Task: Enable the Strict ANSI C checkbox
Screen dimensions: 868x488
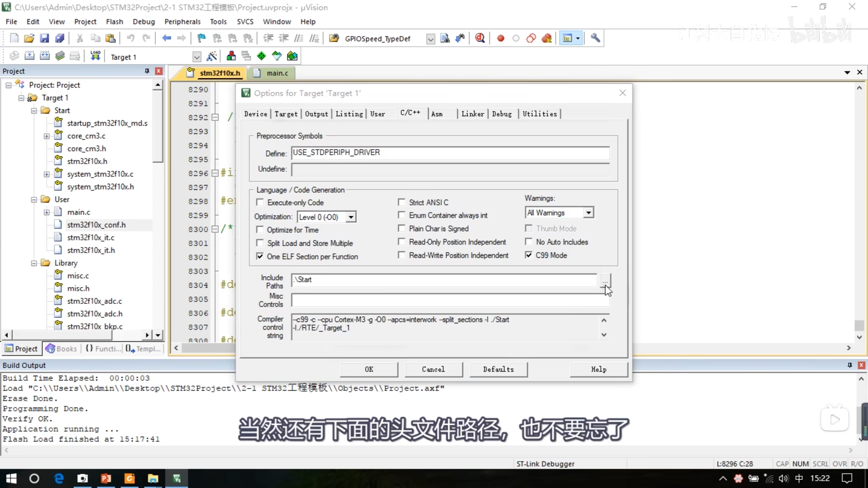Action: [x=402, y=202]
